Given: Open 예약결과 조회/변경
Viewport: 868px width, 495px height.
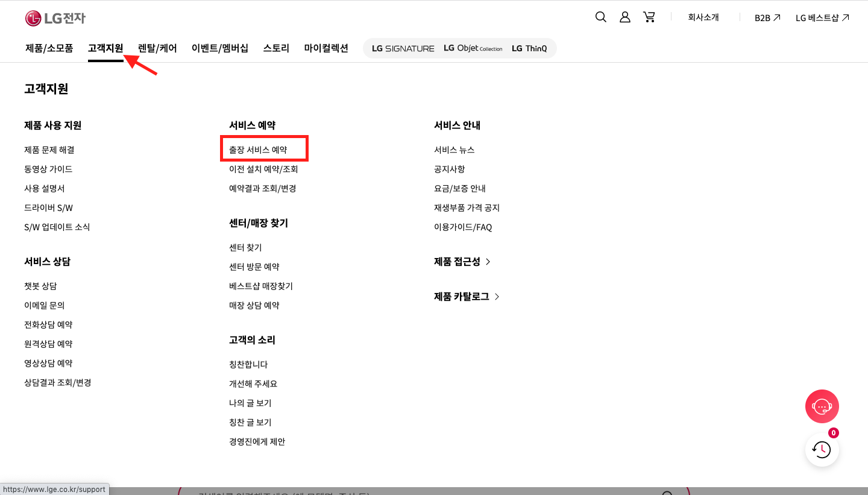Looking at the screenshot, I should [263, 188].
